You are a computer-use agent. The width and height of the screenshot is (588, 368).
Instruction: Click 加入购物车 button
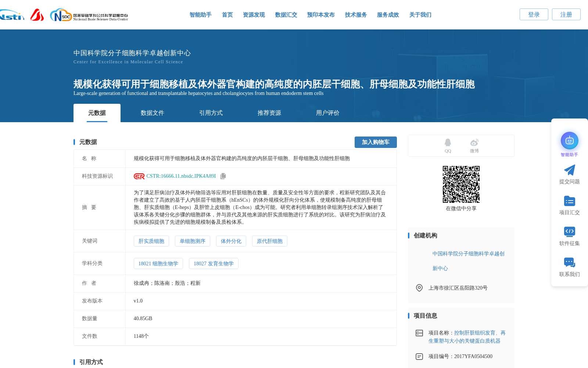point(376,142)
